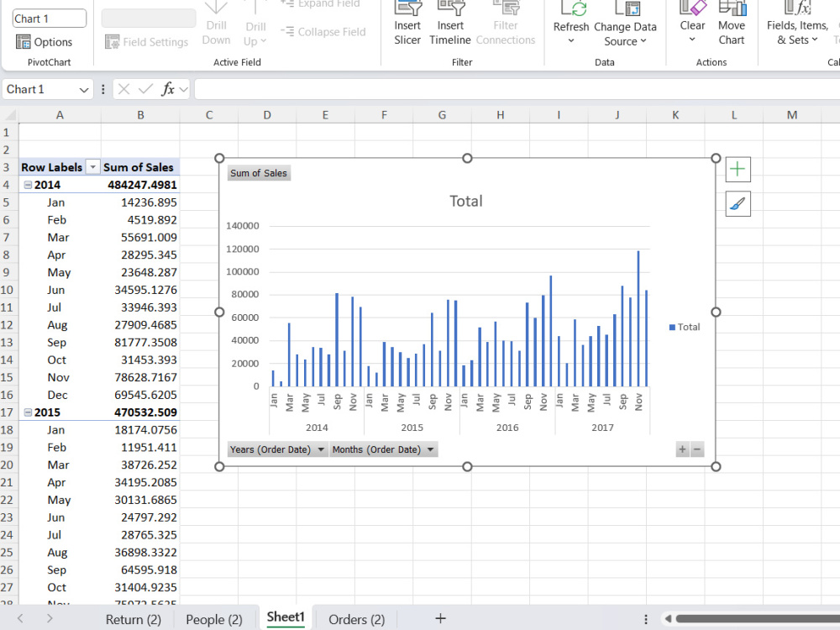
Task: Click the PivotChart Options icon
Action: [x=23, y=42]
